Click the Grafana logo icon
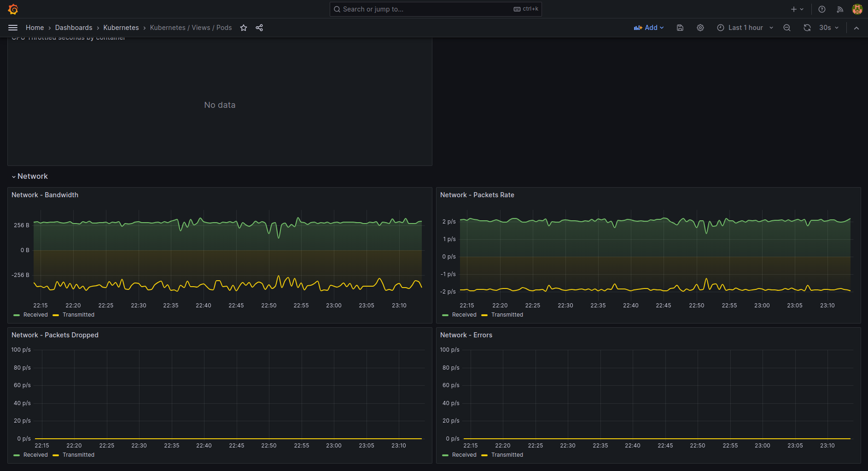 (13, 9)
